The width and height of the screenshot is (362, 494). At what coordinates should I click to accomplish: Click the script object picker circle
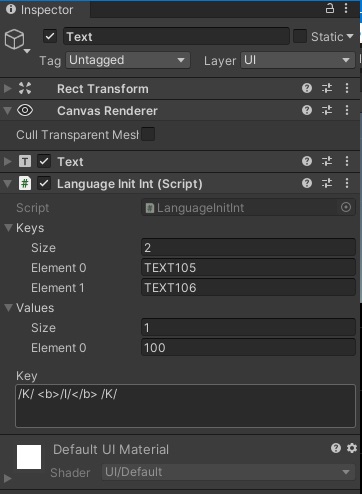[346, 207]
